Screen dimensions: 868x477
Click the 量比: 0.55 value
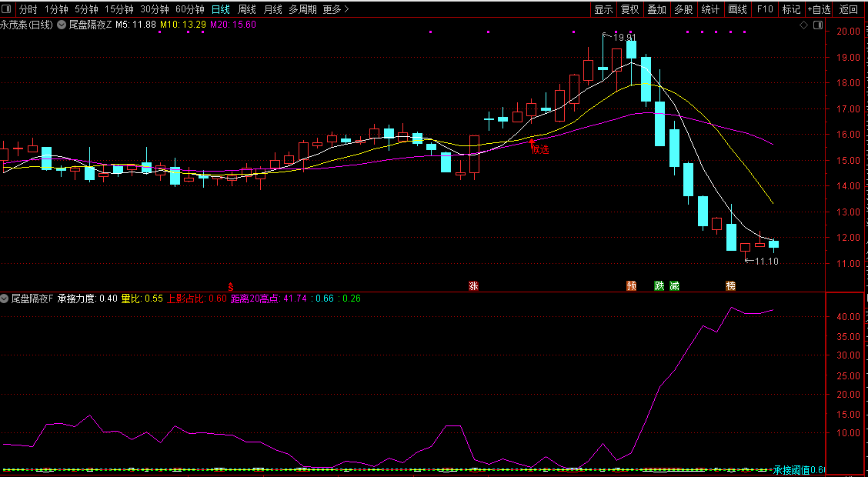point(142,299)
